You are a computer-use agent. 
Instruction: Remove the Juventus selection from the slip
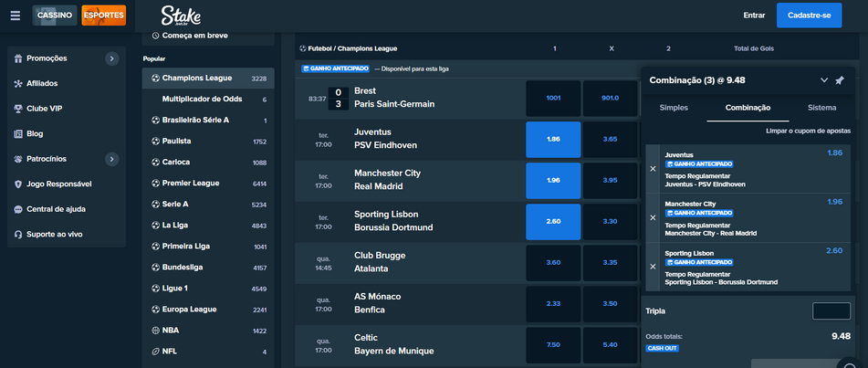click(653, 169)
